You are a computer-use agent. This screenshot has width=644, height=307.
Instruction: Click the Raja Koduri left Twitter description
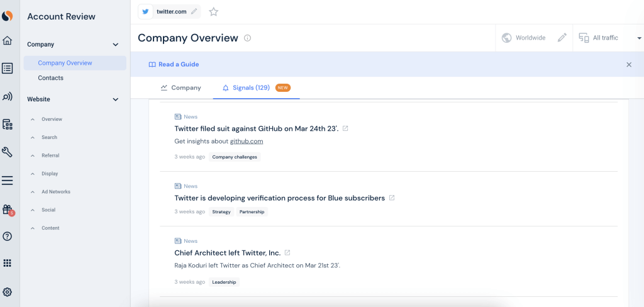point(257,265)
